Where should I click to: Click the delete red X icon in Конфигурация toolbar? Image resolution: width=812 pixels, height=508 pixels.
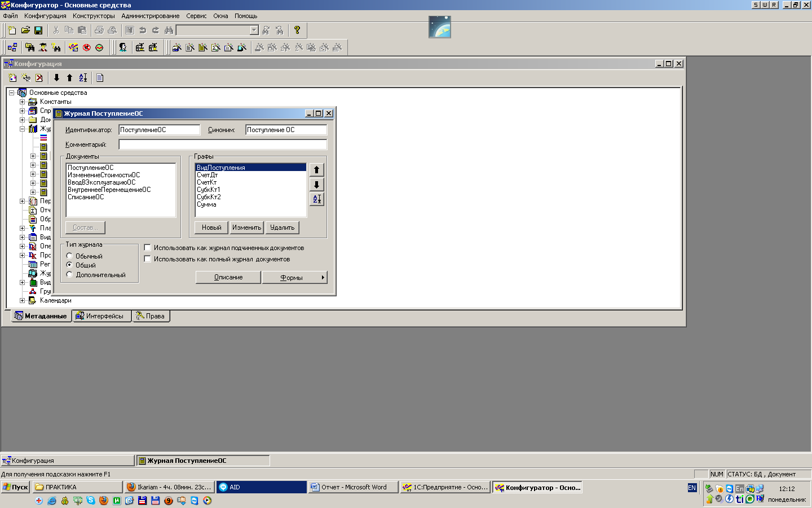click(39, 78)
